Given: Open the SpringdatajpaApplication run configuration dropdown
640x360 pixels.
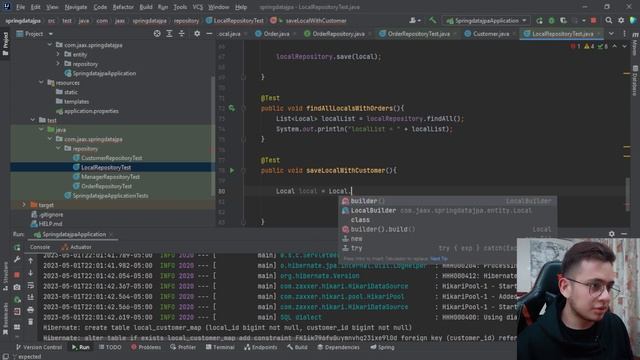Looking at the screenshot, I should tap(487, 20).
